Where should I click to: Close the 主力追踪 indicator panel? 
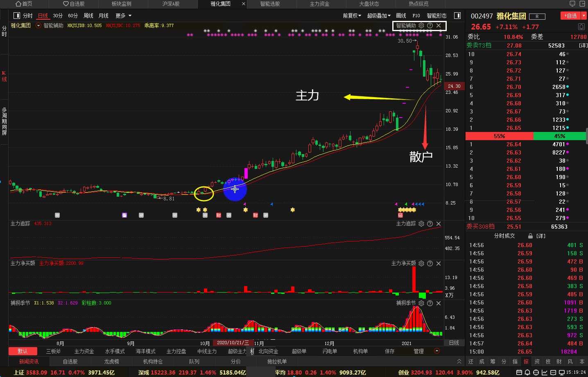point(439,224)
